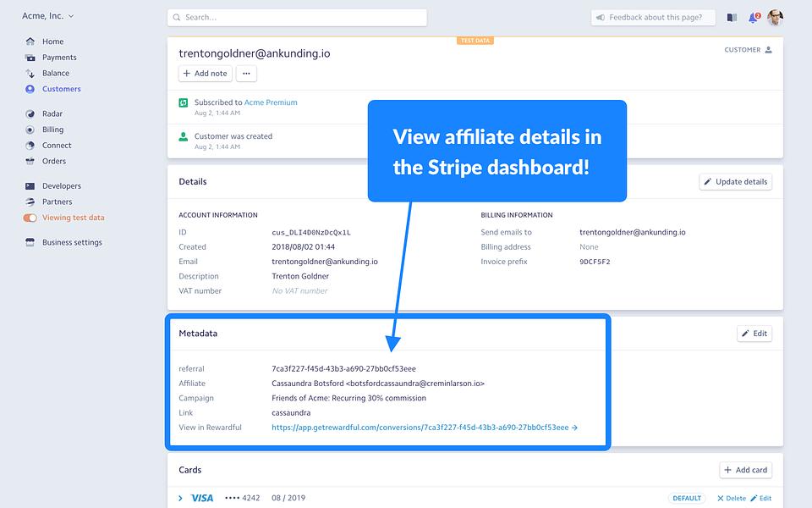Click the Customers sidebar icon

30,89
